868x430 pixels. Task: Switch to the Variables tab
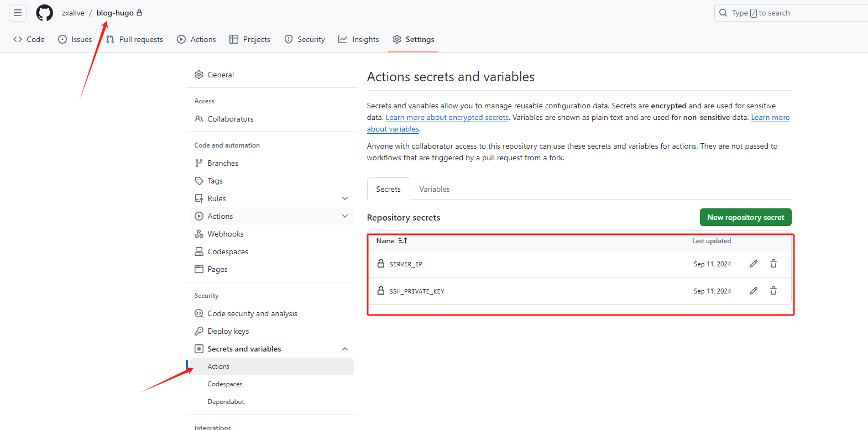tap(434, 189)
